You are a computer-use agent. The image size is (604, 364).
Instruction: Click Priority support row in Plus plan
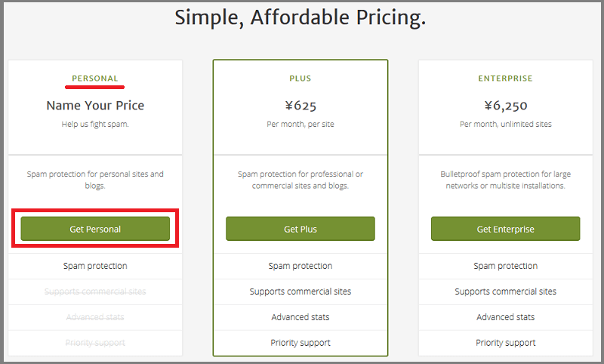pyautogui.click(x=300, y=343)
